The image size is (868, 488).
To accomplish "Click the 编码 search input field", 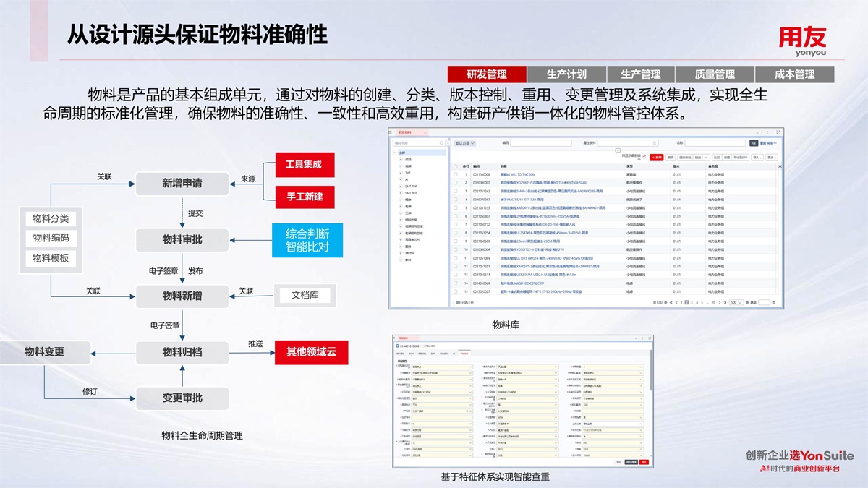I will [542, 143].
